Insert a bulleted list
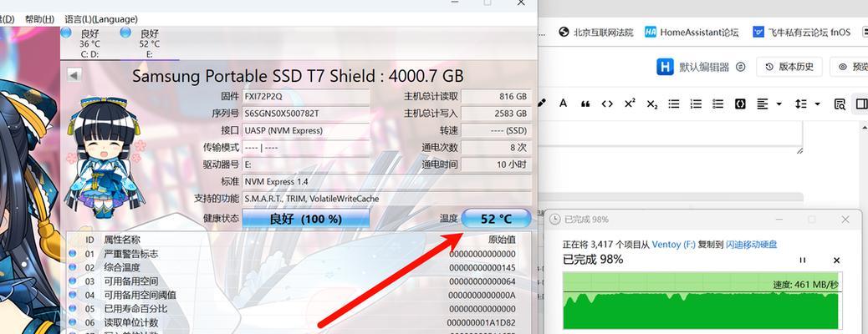 click(674, 104)
